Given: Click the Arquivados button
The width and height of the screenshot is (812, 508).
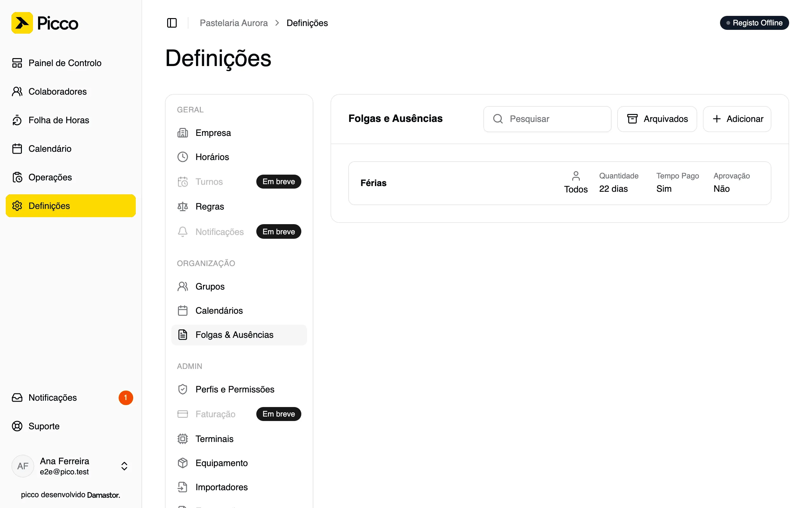Looking at the screenshot, I should [x=657, y=119].
